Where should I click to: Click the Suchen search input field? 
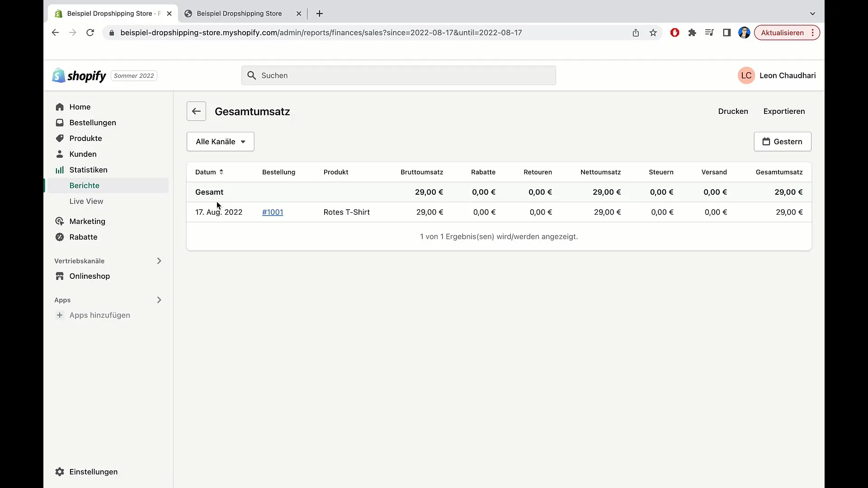click(398, 75)
